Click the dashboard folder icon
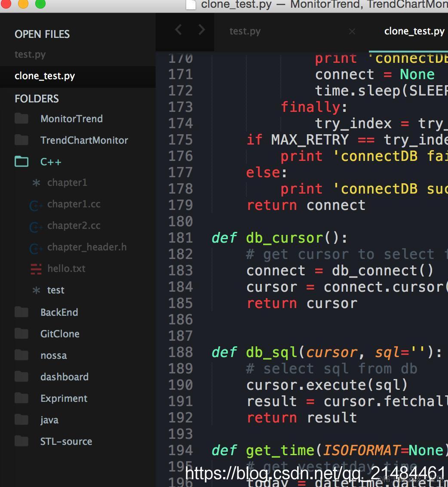The width and height of the screenshot is (448, 487). pyautogui.click(x=21, y=376)
